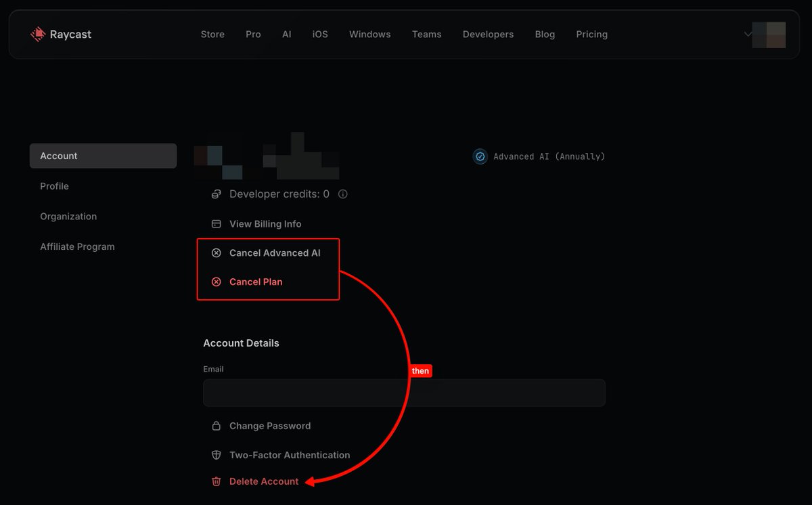Click the Raycast wordmark text
Image resolution: width=812 pixels, height=505 pixels.
pyautogui.click(x=70, y=35)
